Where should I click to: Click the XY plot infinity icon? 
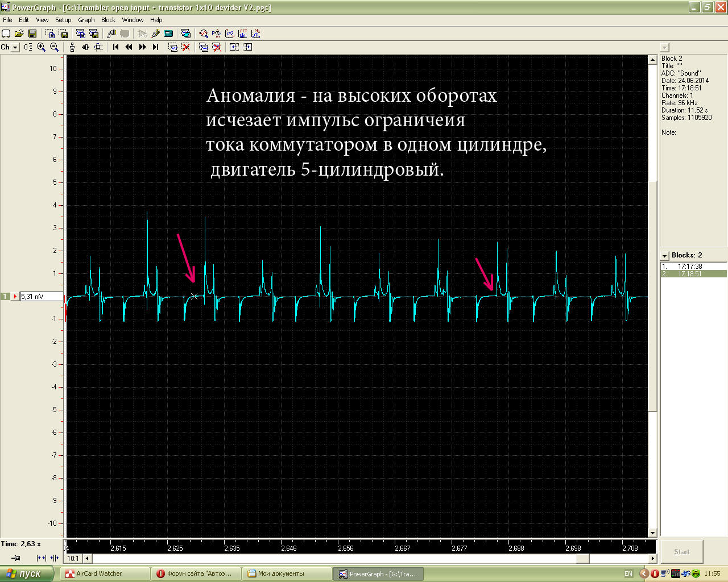[230, 34]
